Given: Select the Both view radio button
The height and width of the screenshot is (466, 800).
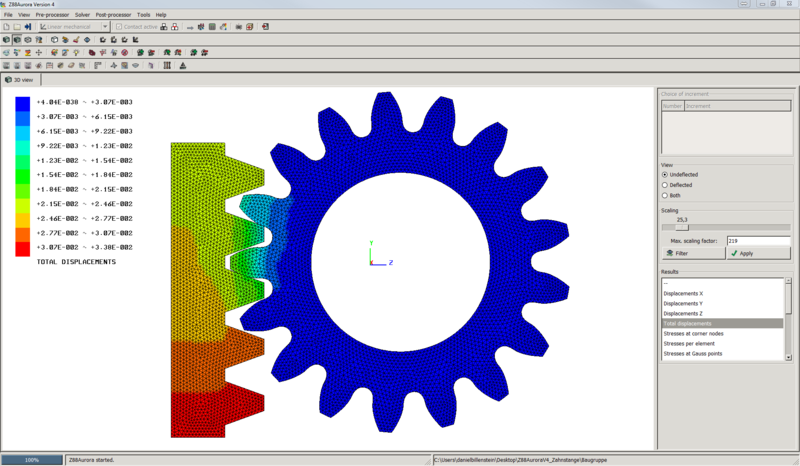Looking at the screenshot, I should (666, 195).
